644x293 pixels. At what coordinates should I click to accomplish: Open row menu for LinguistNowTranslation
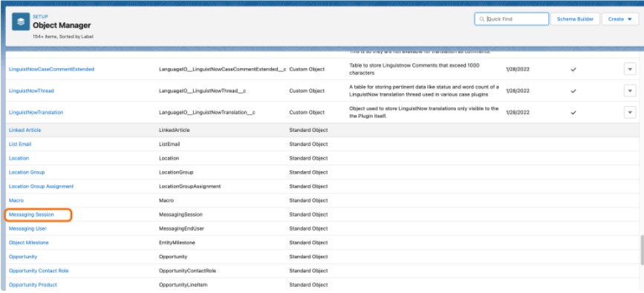coord(630,112)
